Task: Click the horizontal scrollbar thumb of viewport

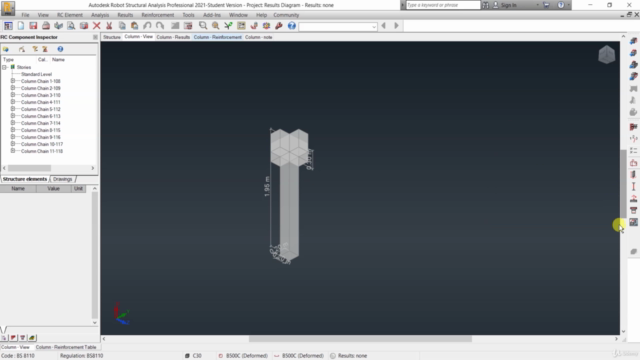Action: click(360, 339)
